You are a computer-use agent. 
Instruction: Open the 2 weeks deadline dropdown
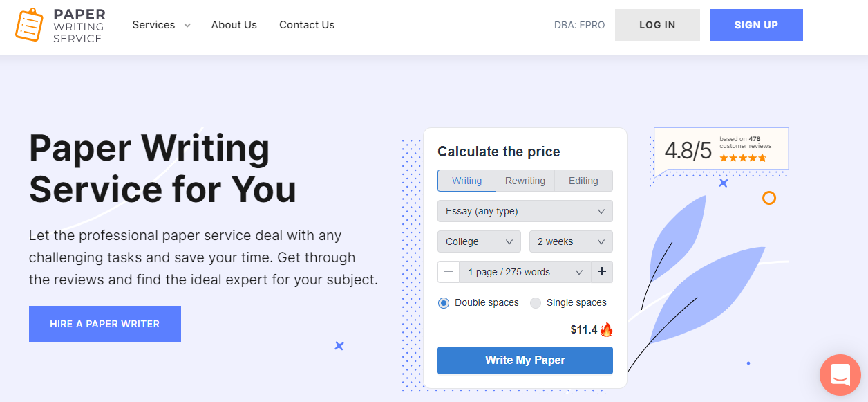571,241
